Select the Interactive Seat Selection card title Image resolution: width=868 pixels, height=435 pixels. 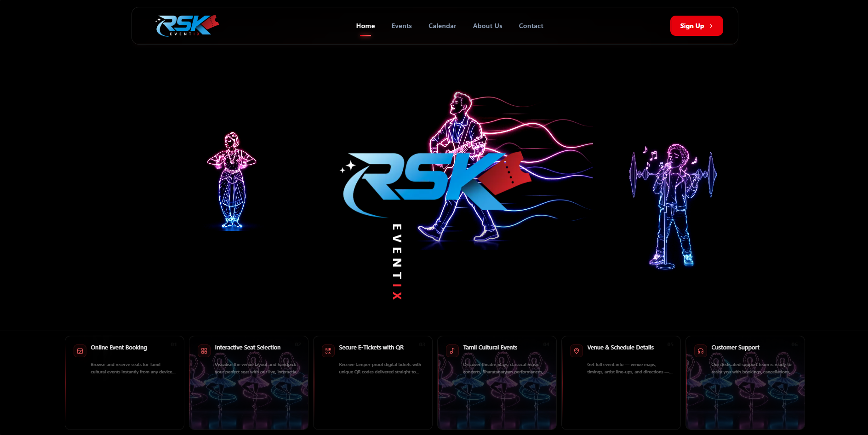click(248, 348)
